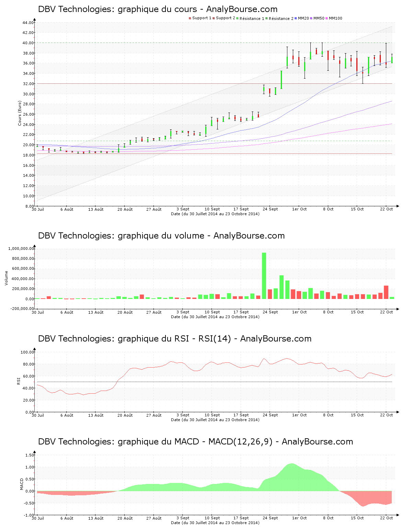
Task: Click the MM100 pink legend swatch
Action: pos(327,18)
